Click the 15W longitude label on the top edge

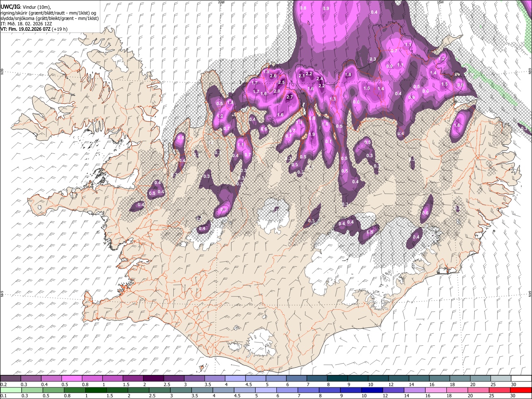pyautogui.click(x=441, y=2)
